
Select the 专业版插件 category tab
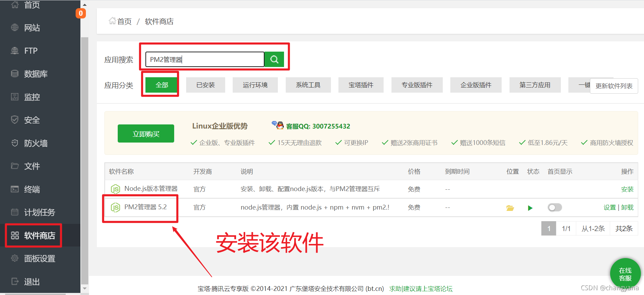click(417, 85)
